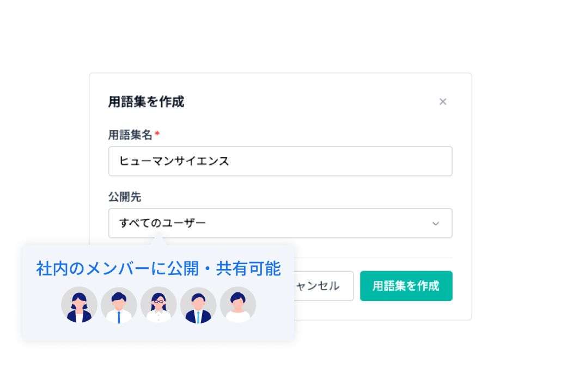
Task: Click the dialog heading 用語集を作成
Action: click(146, 102)
